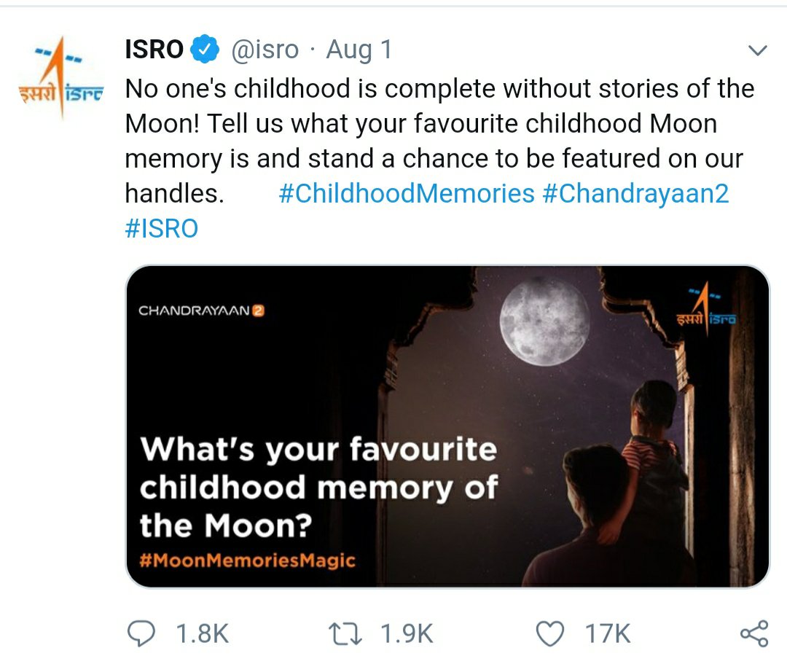
Task: Expand the tweet options chevron
Action: click(758, 51)
